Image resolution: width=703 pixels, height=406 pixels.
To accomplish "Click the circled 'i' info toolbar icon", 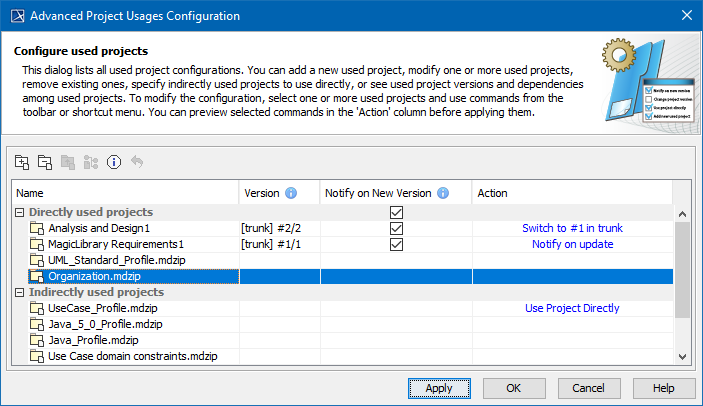I will coord(114,162).
